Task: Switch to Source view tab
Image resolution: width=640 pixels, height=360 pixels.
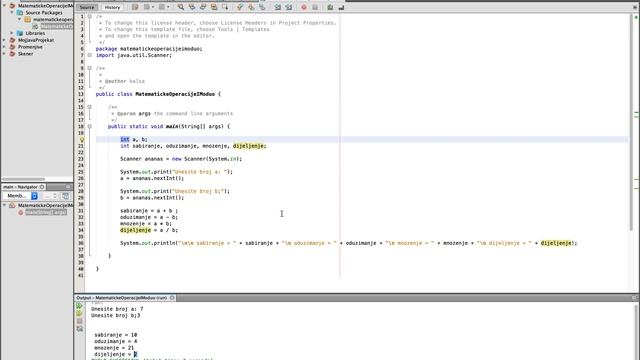Action: [x=87, y=7]
